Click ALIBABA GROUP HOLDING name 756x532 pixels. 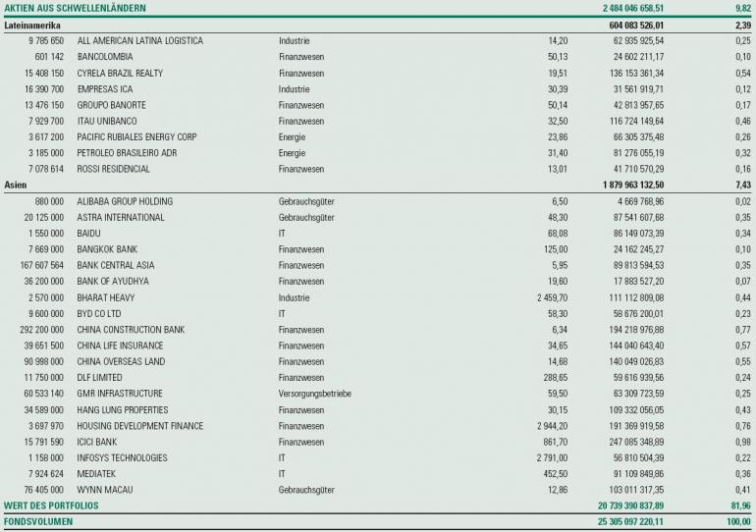(x=125, y=201)
